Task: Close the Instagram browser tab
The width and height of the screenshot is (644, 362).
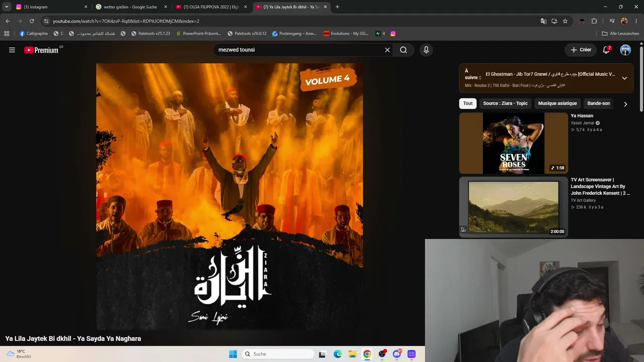Action: 86,7
